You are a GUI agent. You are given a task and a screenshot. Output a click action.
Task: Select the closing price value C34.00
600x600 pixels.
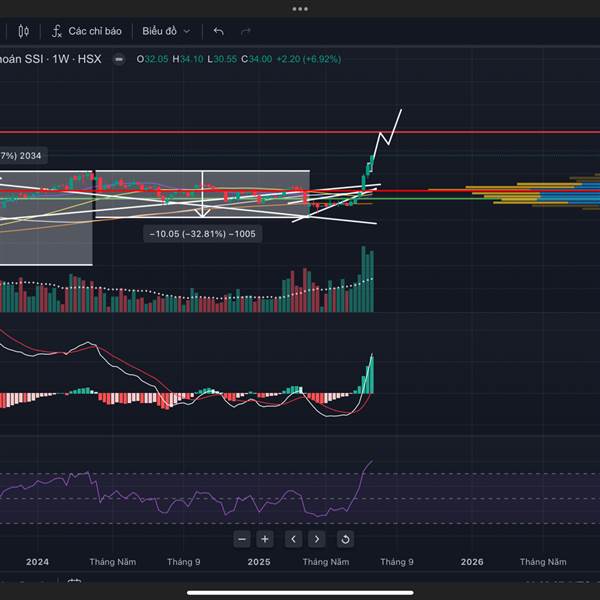pos(256,59)
